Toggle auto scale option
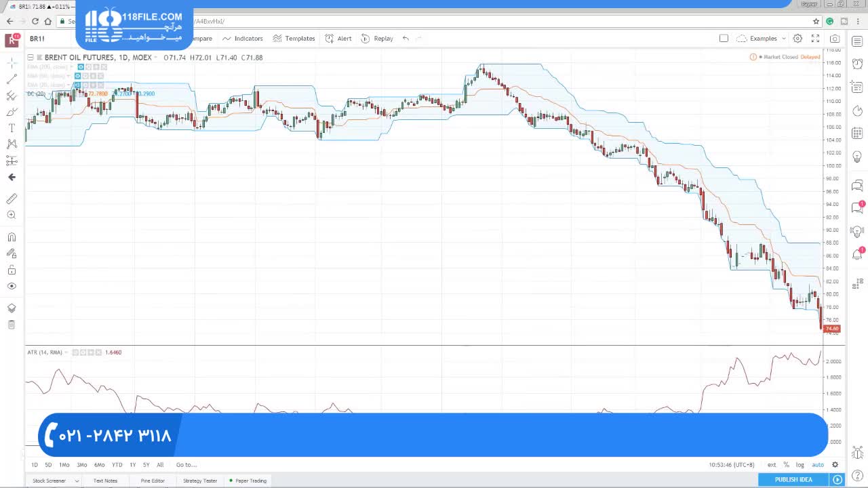The image size is (868, 488). click(818, 465)
